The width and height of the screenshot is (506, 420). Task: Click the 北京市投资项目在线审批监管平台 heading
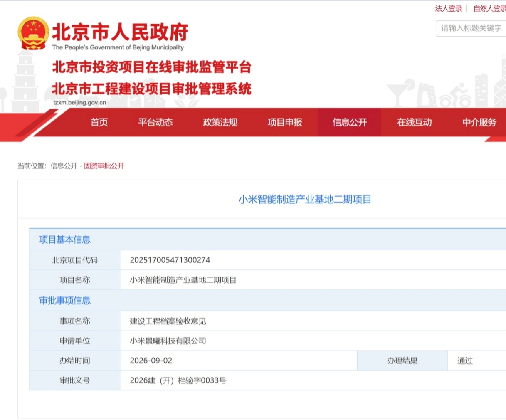click(152, 67)
